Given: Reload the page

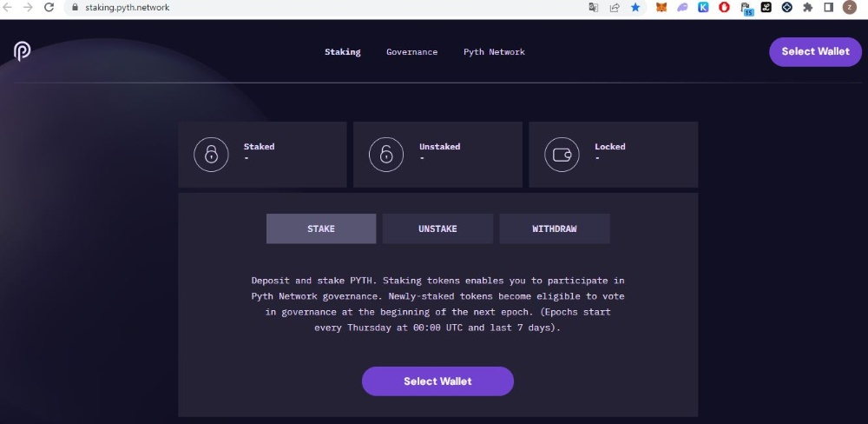Looking at the screenshot, I should [49, 7].
